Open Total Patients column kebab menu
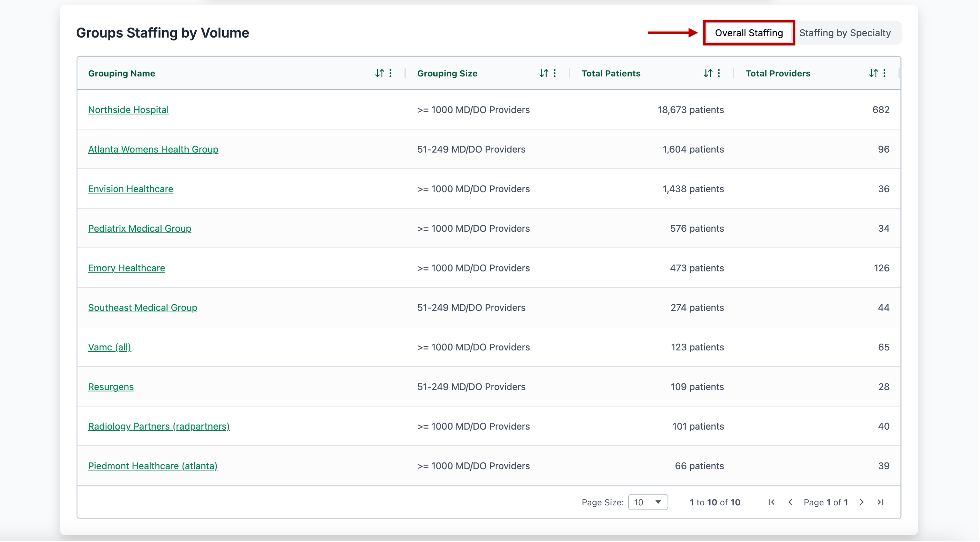Image resolution: width=980 pixels, height=542 pixels. (x=719, y=73)
